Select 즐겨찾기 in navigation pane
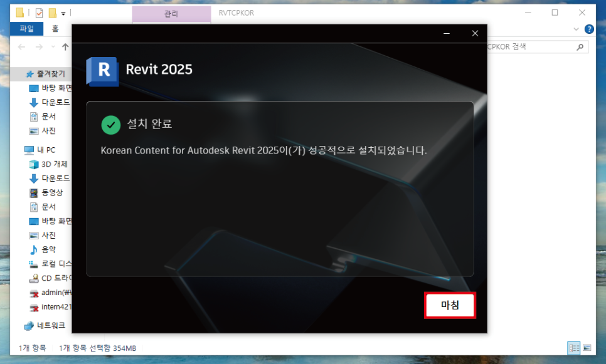606x364 pixels. point(45,74)
